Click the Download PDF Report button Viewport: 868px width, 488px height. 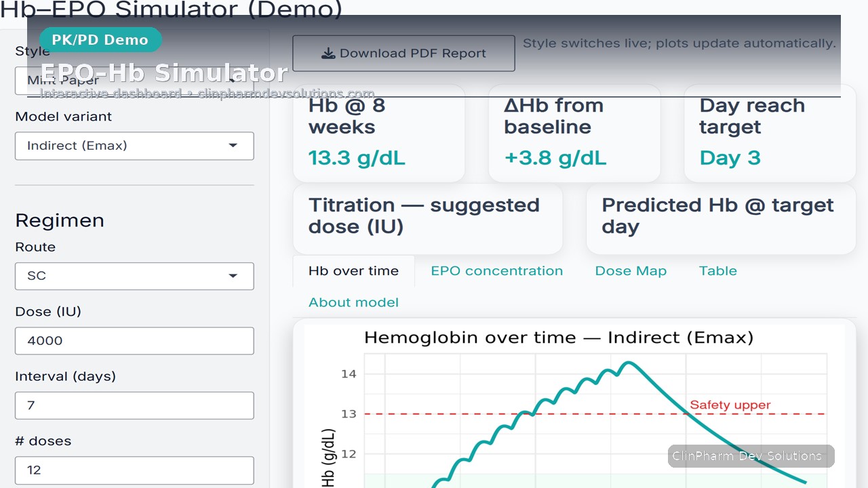coord(403,53)
